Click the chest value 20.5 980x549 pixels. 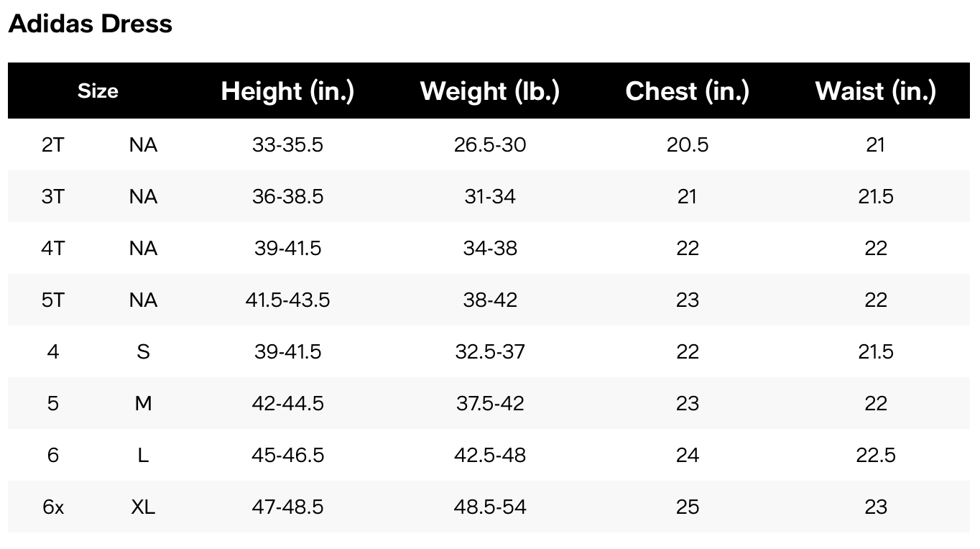click(x=688, y=145)
